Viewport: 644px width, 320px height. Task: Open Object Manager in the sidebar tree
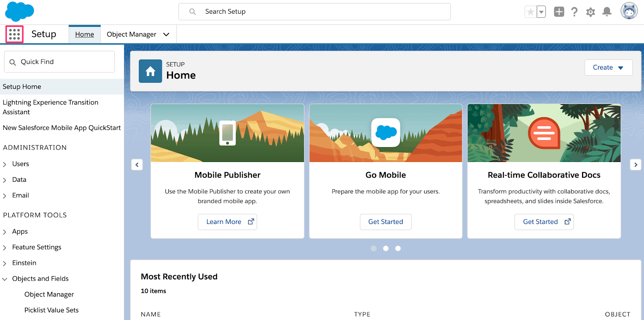click(49, 294)
